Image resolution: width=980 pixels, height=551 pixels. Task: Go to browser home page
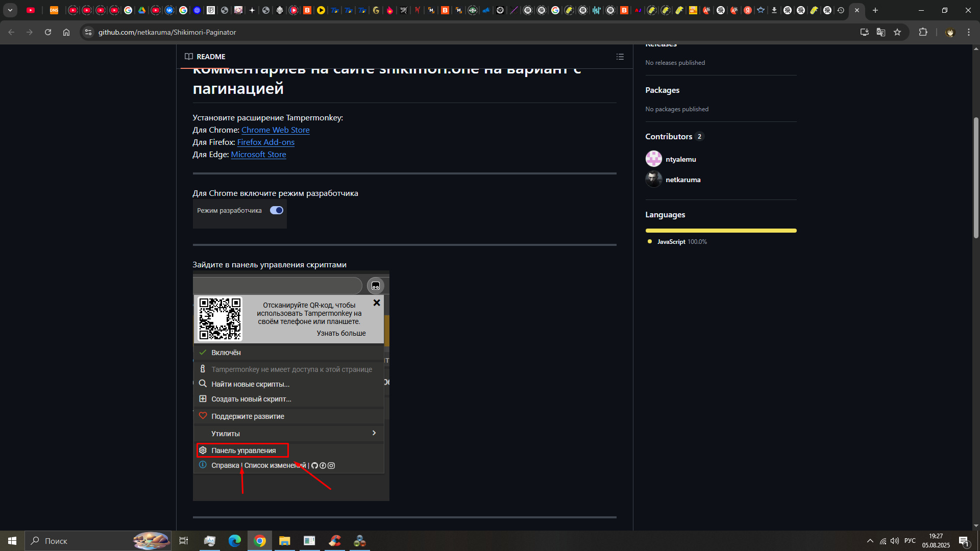pos(66,32)
